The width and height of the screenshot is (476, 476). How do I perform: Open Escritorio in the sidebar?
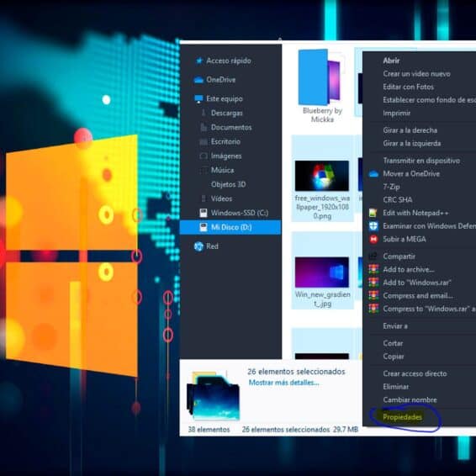point(225,142)
